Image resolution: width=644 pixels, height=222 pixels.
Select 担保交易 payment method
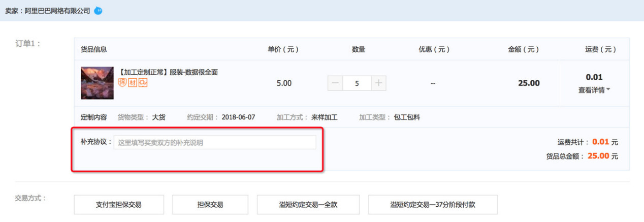[x=210, y=205]
